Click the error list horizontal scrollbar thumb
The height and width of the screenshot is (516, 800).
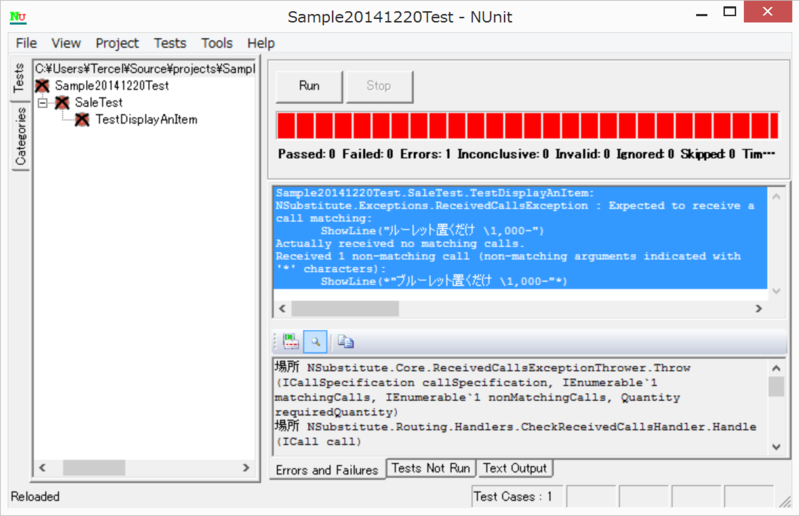pyautogui.click(x=345, y=308)
